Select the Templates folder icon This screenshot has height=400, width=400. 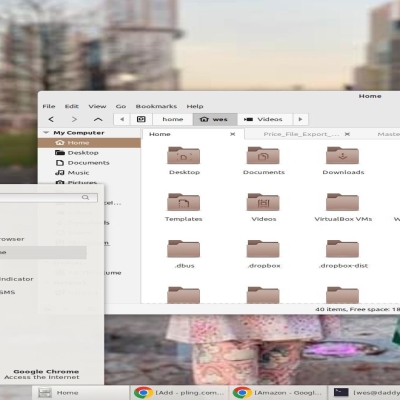pyautogui.click(x=184, y=202)
